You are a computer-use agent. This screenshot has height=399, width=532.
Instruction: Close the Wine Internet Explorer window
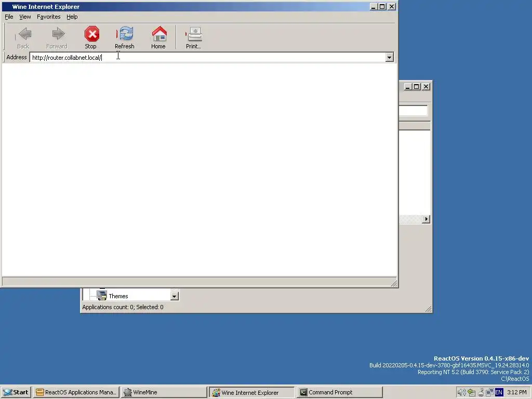click(392, 6)
